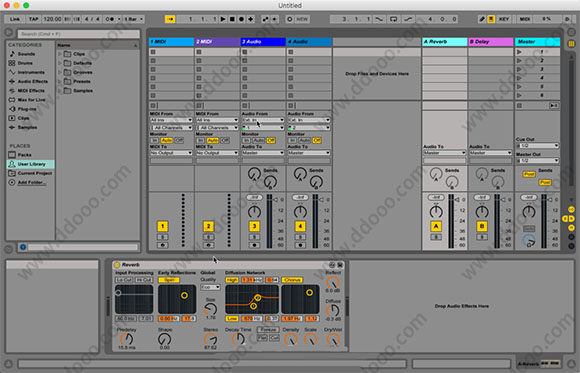
Task: Toggle the Chorus button in Reverb
Action: point(292,280)
